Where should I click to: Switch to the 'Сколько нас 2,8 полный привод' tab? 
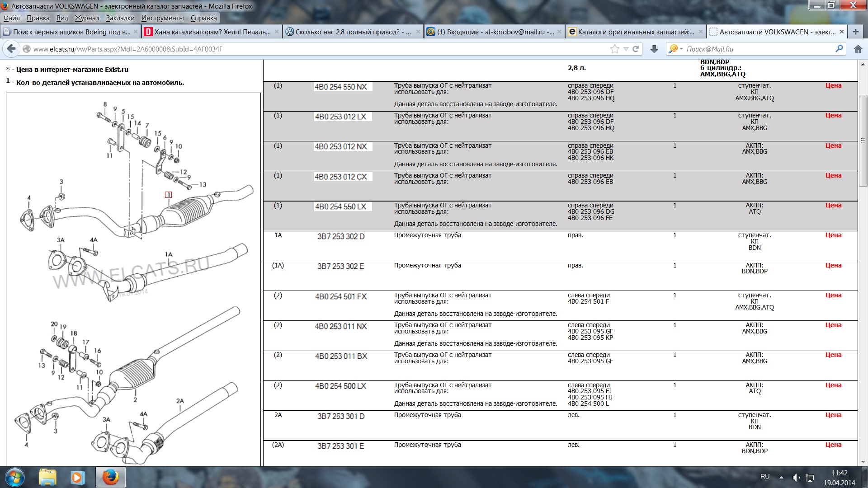(353, 32)
